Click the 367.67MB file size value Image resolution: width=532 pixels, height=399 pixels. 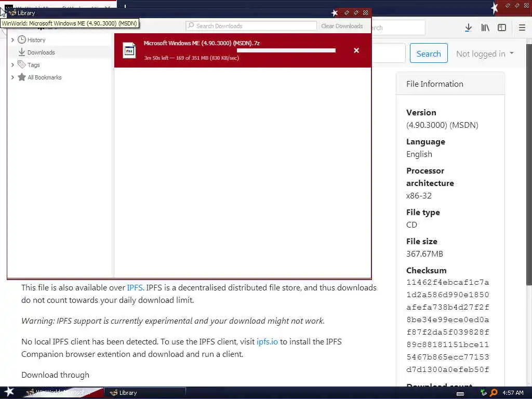click(424, 254)
